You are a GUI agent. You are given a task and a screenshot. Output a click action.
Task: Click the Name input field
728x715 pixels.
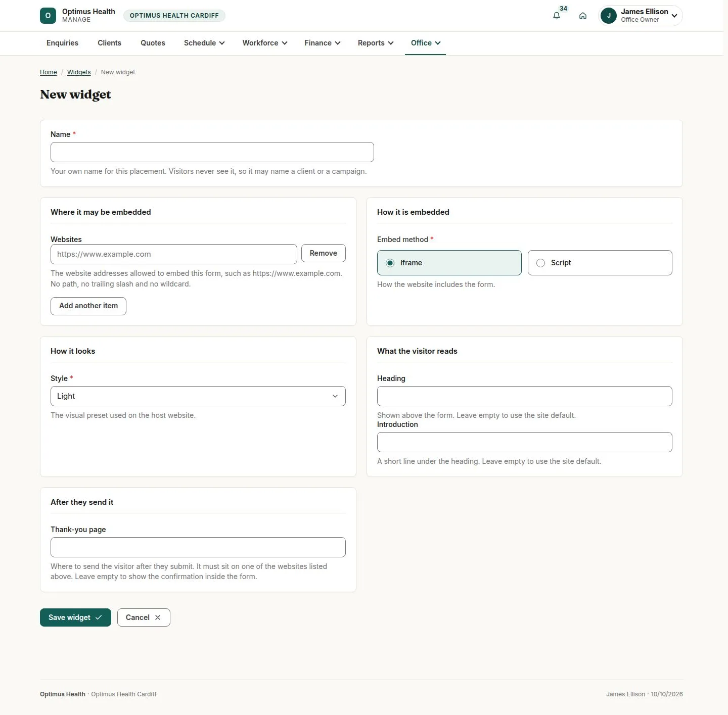point(212,152)
